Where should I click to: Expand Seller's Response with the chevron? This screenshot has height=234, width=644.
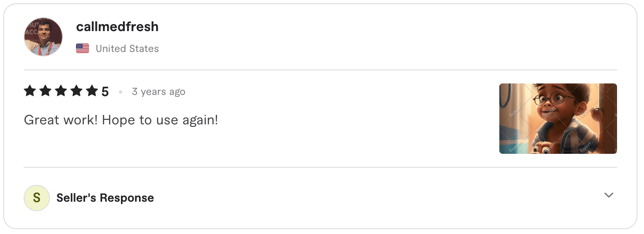point(608,195)
